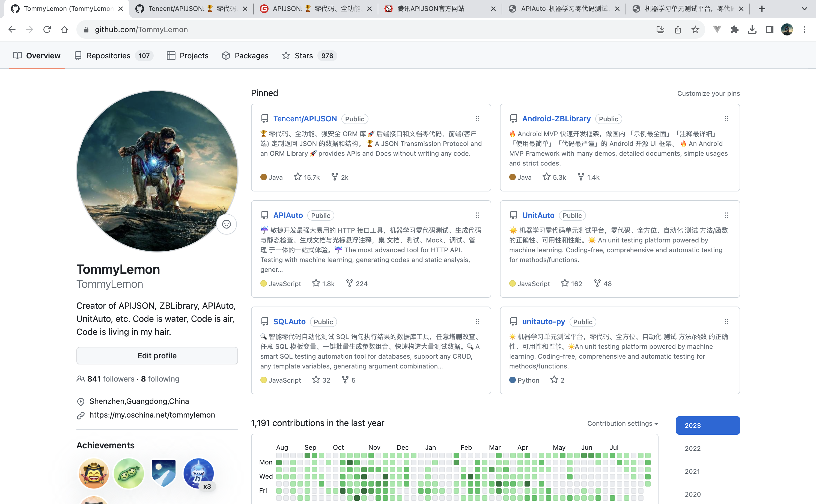Click the drag handle on Tencent/APIJSON pin

coord(478,119)
